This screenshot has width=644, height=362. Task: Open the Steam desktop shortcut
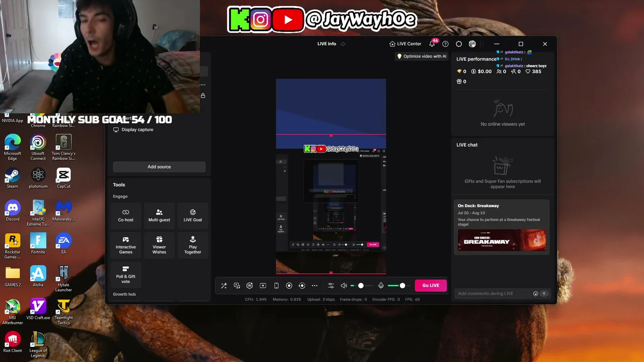[x=13, y=178]
